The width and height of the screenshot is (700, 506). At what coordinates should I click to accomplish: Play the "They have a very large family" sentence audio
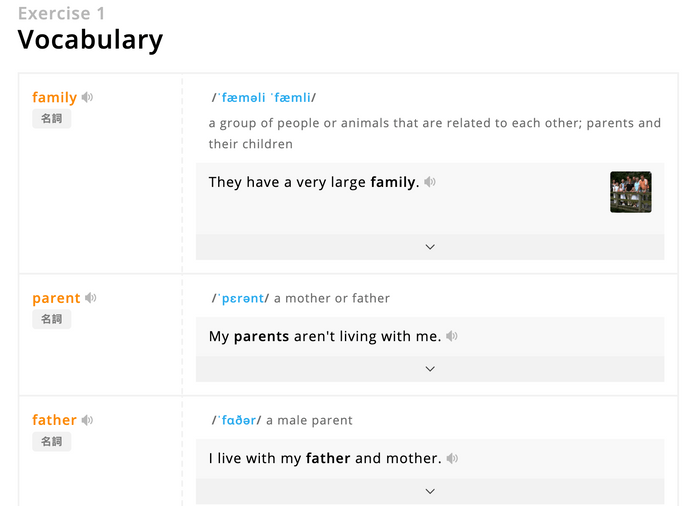tap(430, 182)
